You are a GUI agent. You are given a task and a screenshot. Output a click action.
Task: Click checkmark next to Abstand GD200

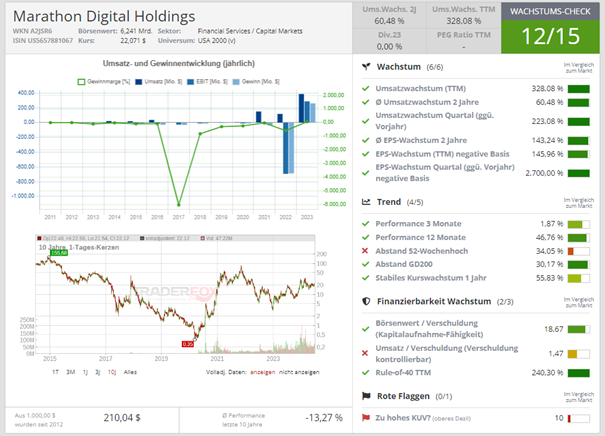point(365,264)
